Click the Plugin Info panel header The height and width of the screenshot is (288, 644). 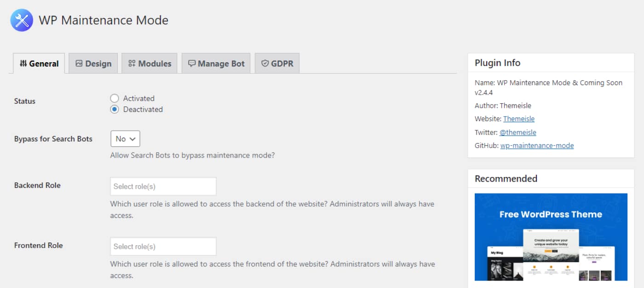click(x=498, y=63)
